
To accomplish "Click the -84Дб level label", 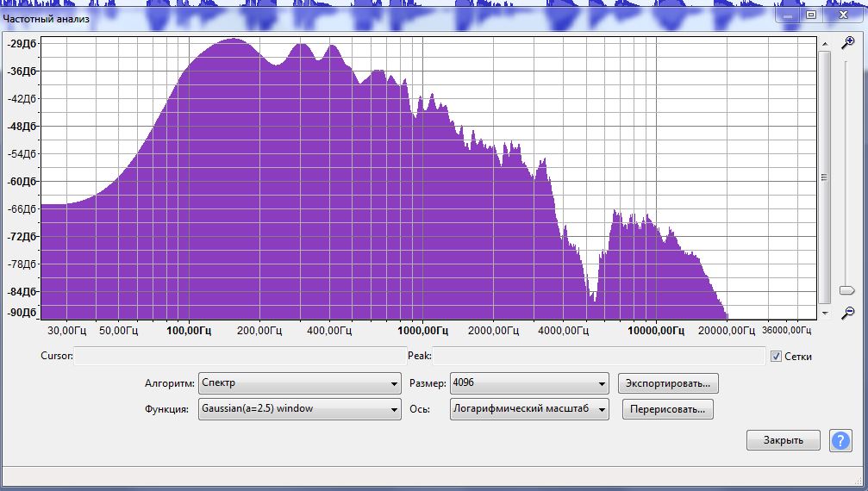I will coord(22,291).
